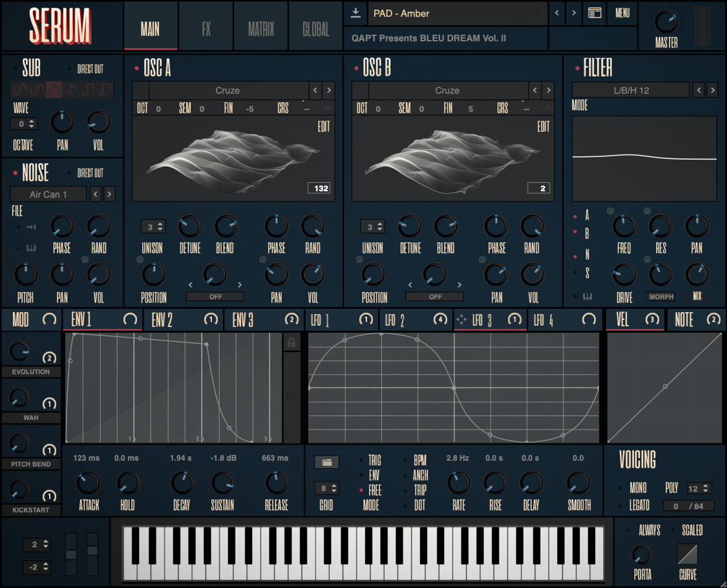The height and width of the screenshot is (588, 727).
Task: Select next preset with right arrow
Action: 574,13
